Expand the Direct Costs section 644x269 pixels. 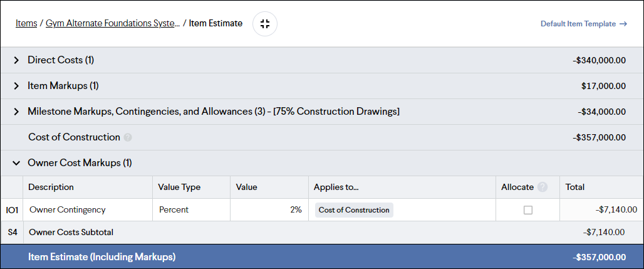point(16,60)
